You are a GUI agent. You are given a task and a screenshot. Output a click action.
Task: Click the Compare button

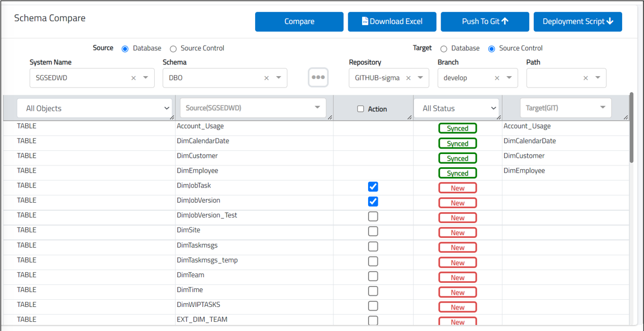pyautogui.click(x=299, y=21)
